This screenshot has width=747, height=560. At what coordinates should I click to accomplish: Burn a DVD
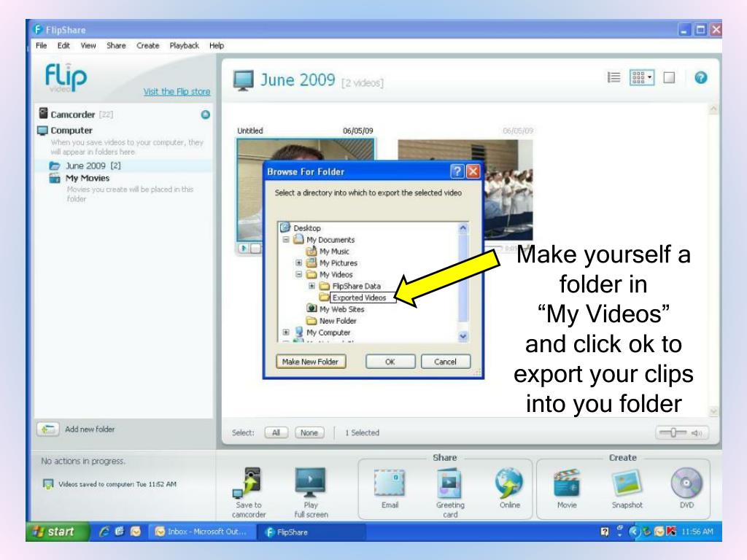[x=686, y=483]
